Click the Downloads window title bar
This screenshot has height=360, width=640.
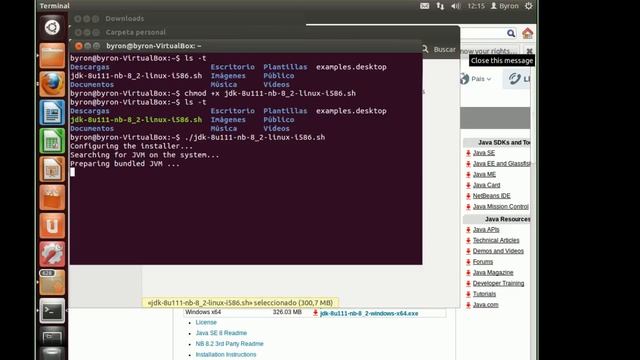[188, 19]
